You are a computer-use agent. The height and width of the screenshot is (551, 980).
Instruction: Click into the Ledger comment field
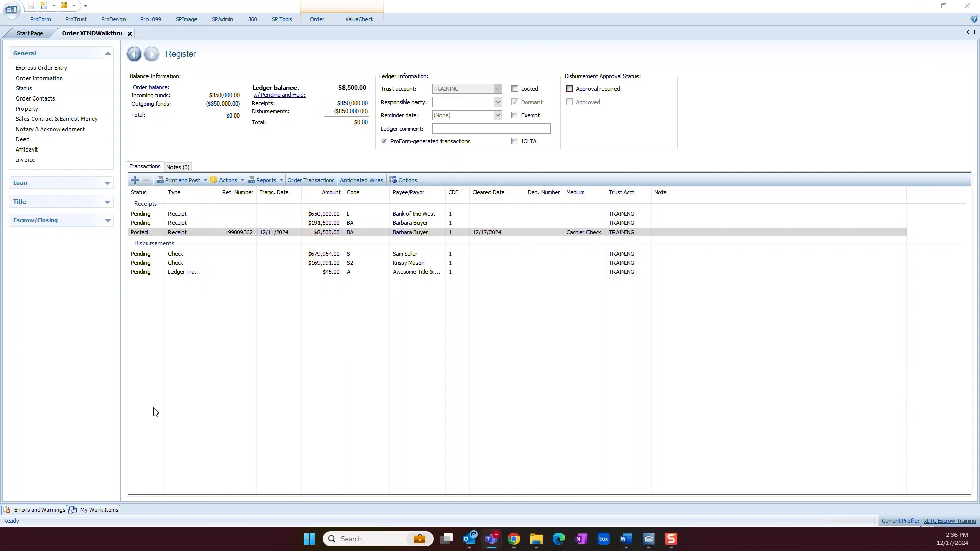491,129
